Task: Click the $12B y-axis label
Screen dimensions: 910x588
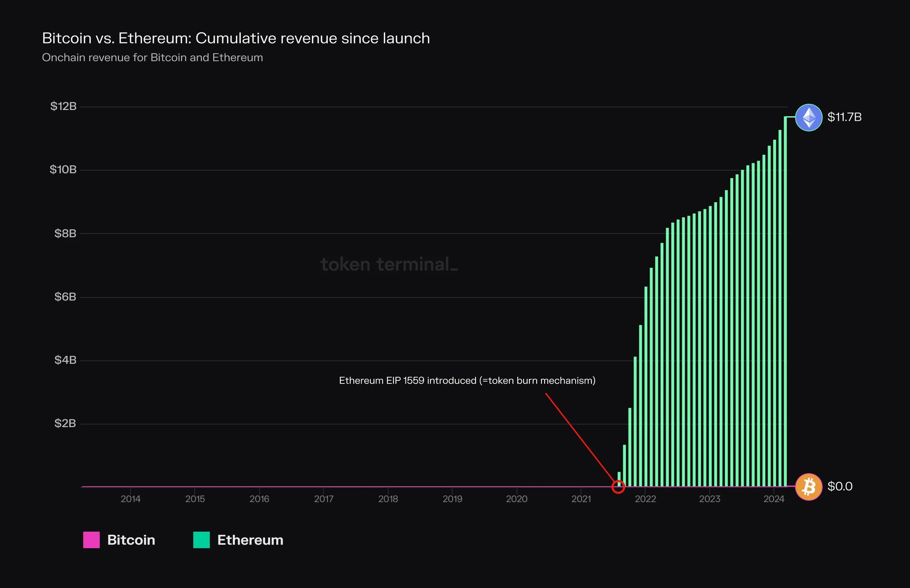Action: (x=63, y=106)
